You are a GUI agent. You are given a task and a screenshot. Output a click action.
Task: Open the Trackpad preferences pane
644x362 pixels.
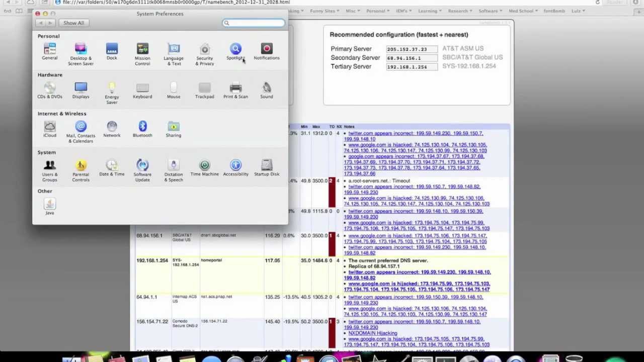coord(205,90)
